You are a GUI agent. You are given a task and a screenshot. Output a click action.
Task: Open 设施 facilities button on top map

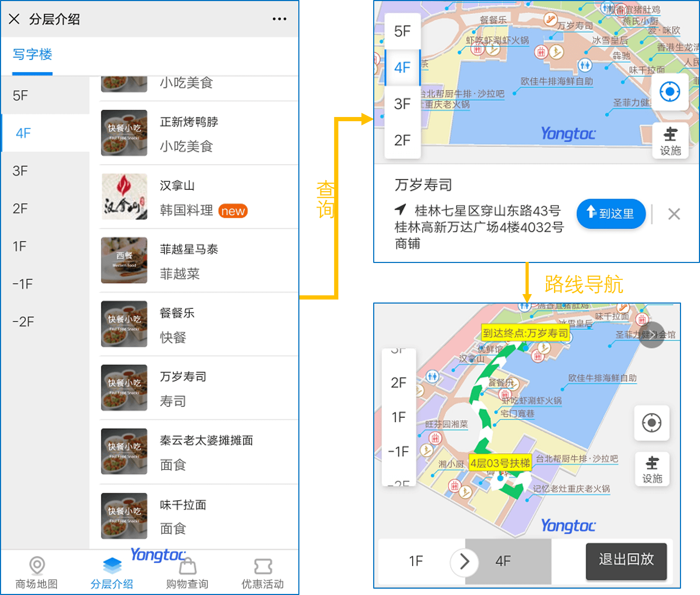tap(670, 141)
